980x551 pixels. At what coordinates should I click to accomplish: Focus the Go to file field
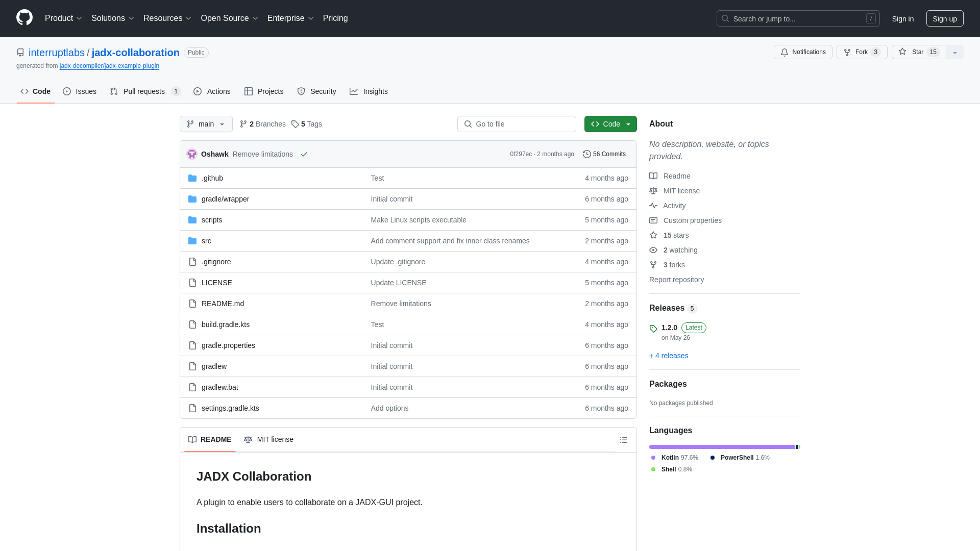(517, 124)
